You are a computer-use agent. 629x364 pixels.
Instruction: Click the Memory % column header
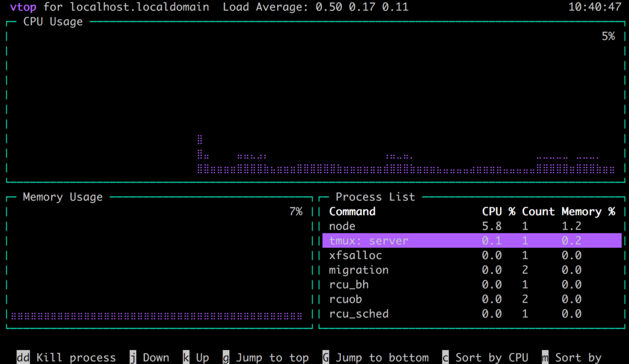pyautogui.click(x=588, y=211)
